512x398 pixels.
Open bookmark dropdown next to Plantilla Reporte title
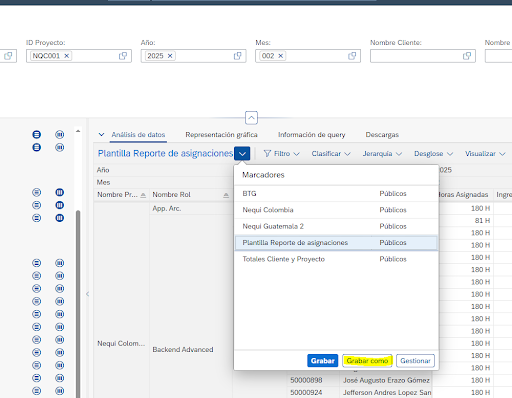point(242,154)
